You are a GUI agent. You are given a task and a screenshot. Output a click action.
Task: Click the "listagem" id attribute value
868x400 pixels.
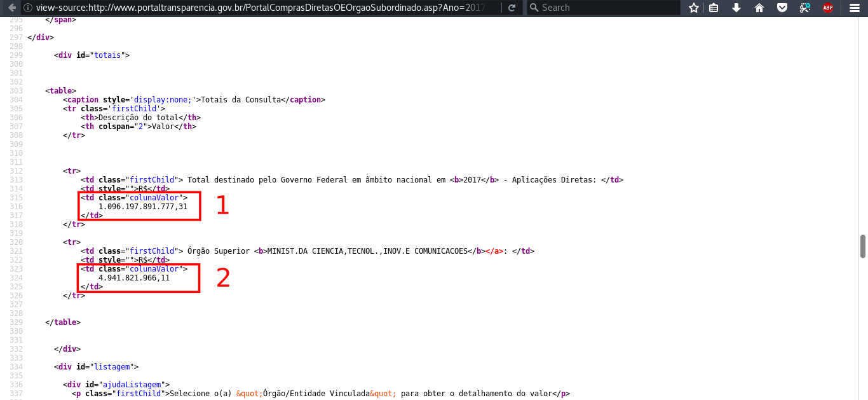coord(114,367)
